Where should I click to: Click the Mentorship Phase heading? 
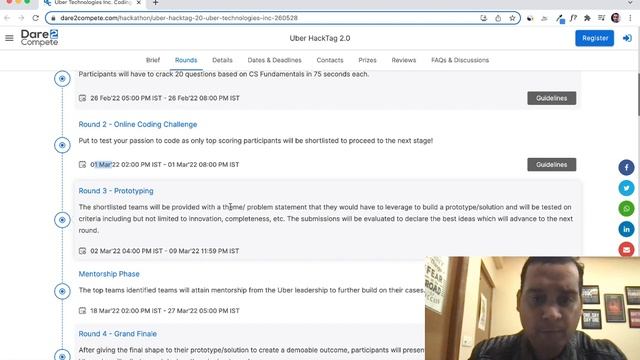[109, 274]
